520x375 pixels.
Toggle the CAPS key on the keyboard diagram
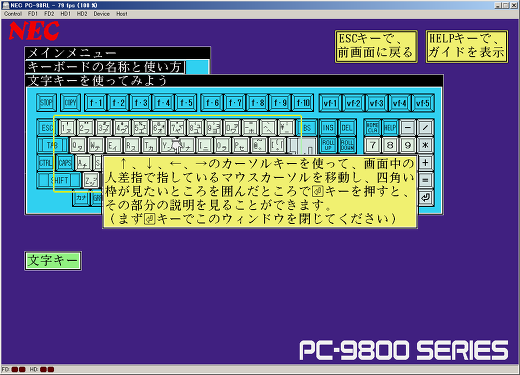(x=65, y=163)
